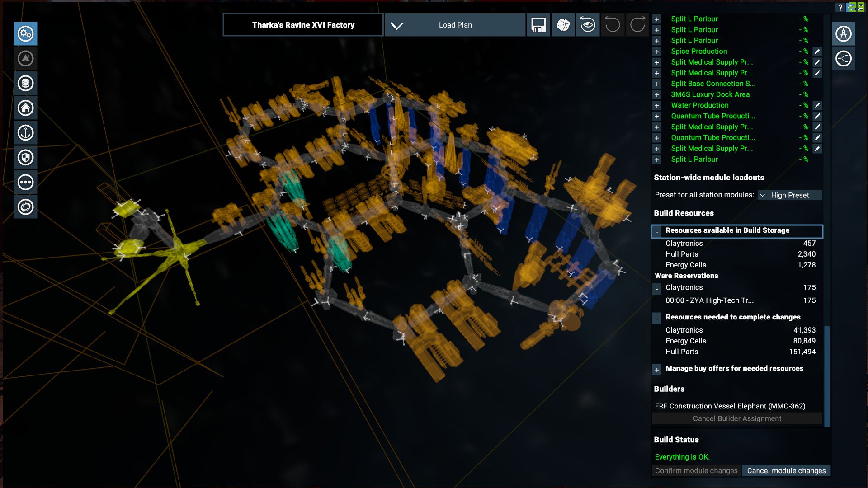The height and width of the screenshot is (488, 868).
Task: Click the undo arrow in the toolbar
Action: pos(612,25)
